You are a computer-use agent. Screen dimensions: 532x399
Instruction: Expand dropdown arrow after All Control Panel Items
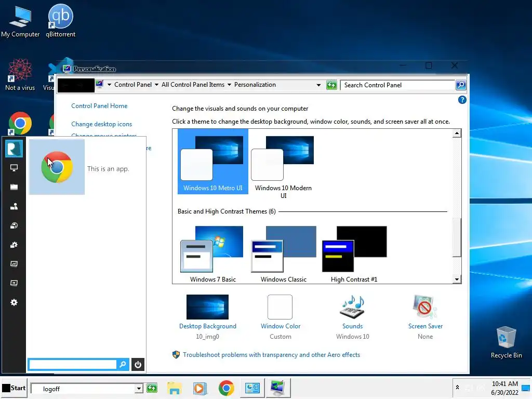229,85
